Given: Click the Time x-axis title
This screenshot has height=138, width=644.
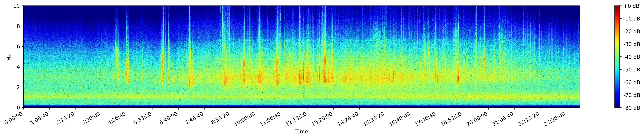Looking at the screenshot, I should coord(301,132).
